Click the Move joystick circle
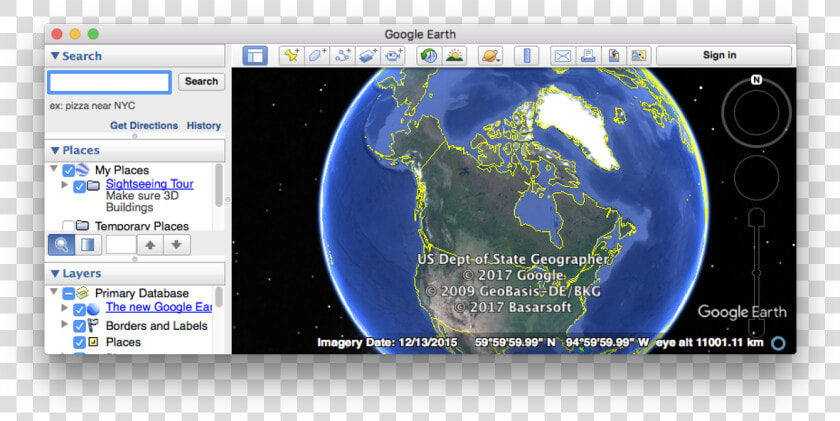This screenshot has height=421, width=840. click(756, 177)
